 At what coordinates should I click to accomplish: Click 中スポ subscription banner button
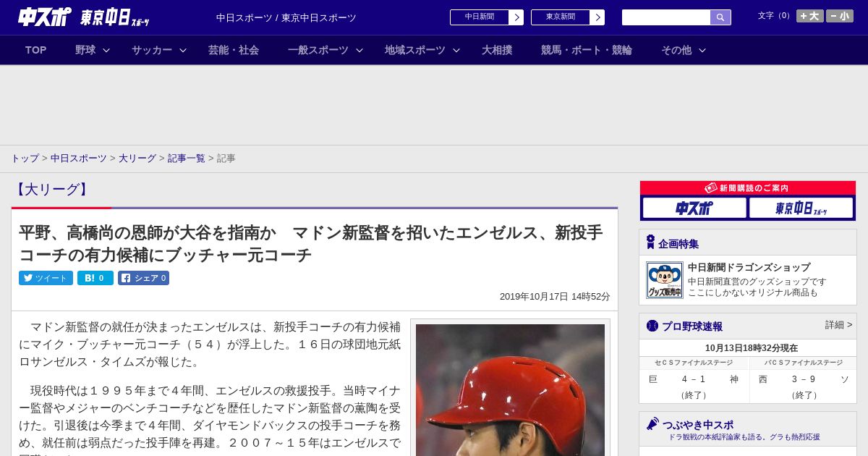pos(694,208)
